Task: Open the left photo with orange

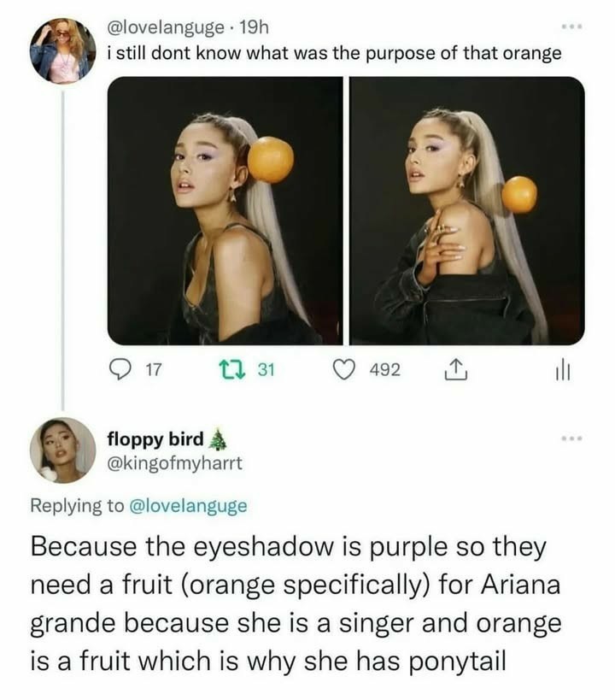Action: (225, 210)
